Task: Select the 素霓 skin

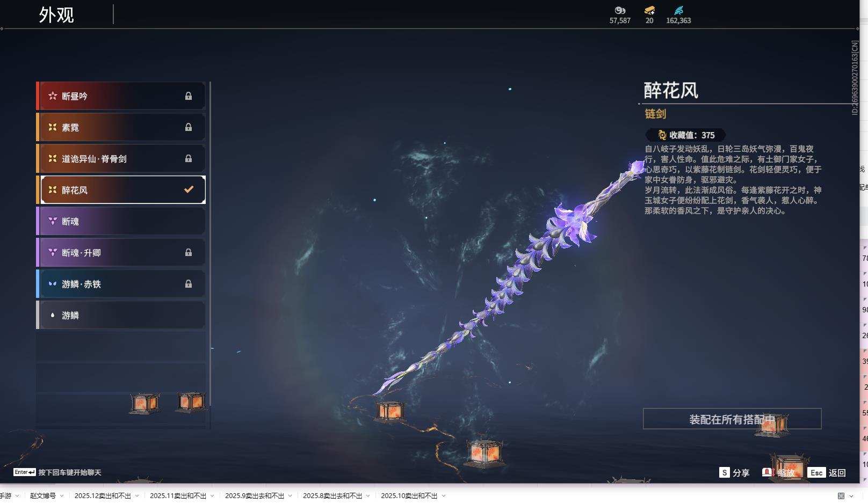Action: (121, 127)
